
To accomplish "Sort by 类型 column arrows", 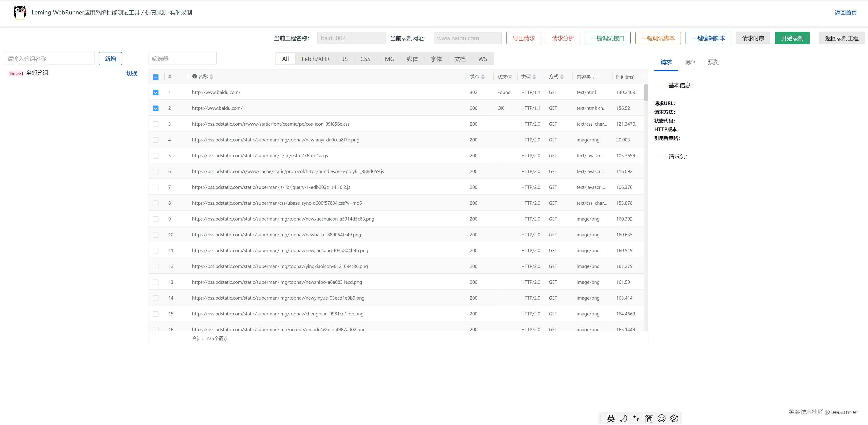I will click(534, 77).
